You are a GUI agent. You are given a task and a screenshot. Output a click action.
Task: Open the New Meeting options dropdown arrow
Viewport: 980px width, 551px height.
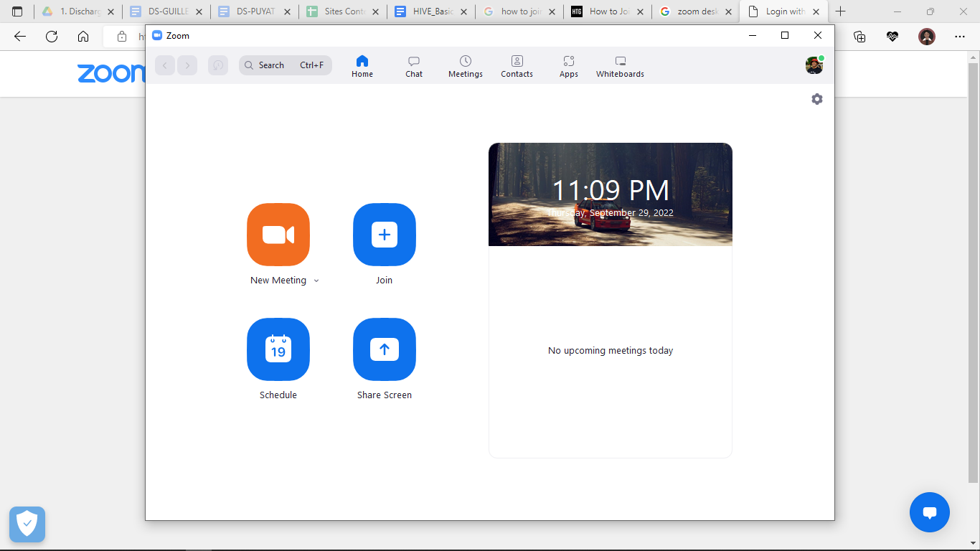coord(316,281)
